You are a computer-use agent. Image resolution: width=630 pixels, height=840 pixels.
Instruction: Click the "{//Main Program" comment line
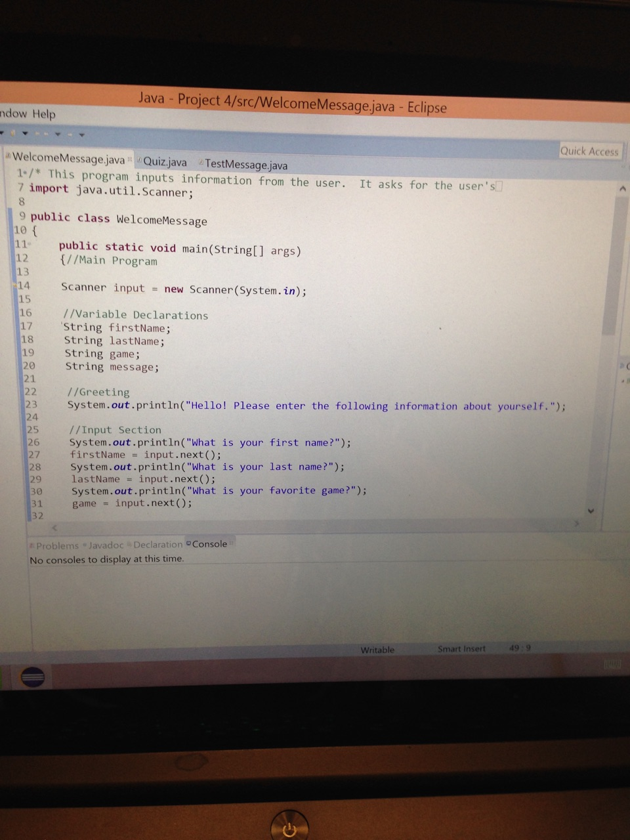pyautogui.click(x=108, y=260)
